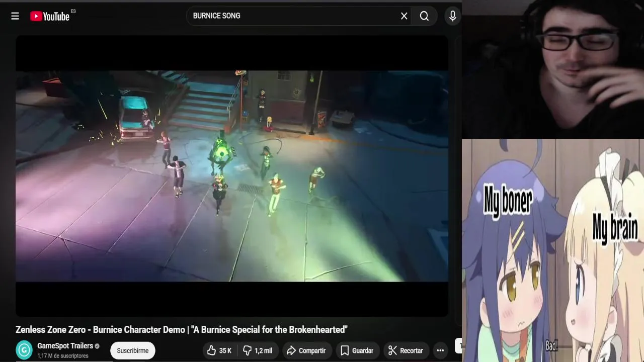Click the video title text

pos(182,330)
